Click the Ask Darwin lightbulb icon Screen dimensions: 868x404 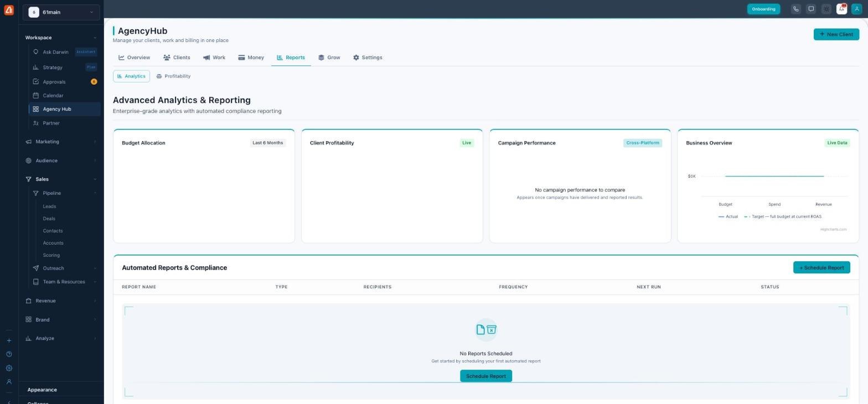36,52
